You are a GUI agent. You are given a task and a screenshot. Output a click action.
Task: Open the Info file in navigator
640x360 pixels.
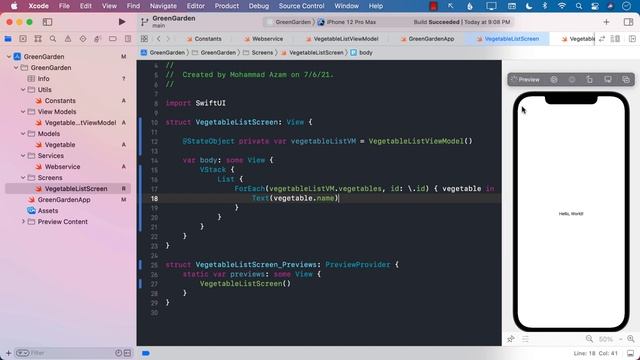click(43, 78)
